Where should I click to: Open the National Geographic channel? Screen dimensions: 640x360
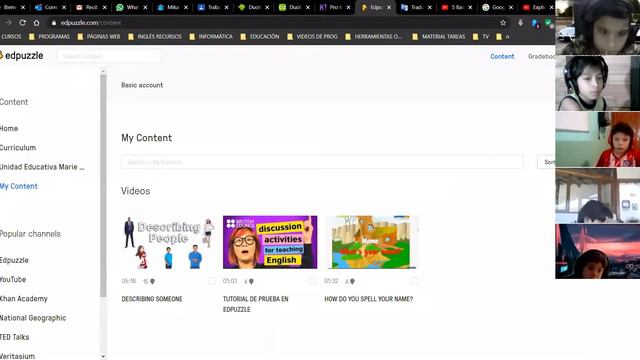click(x=33, y=318)
